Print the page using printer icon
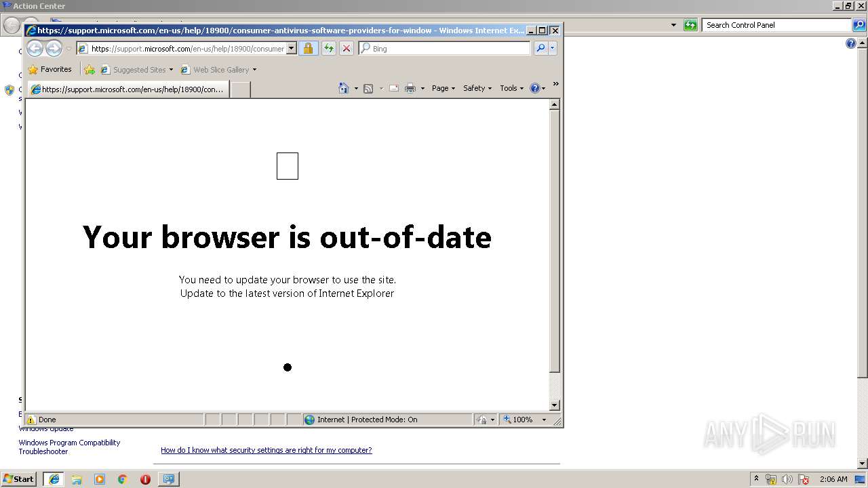 (410, 88)
